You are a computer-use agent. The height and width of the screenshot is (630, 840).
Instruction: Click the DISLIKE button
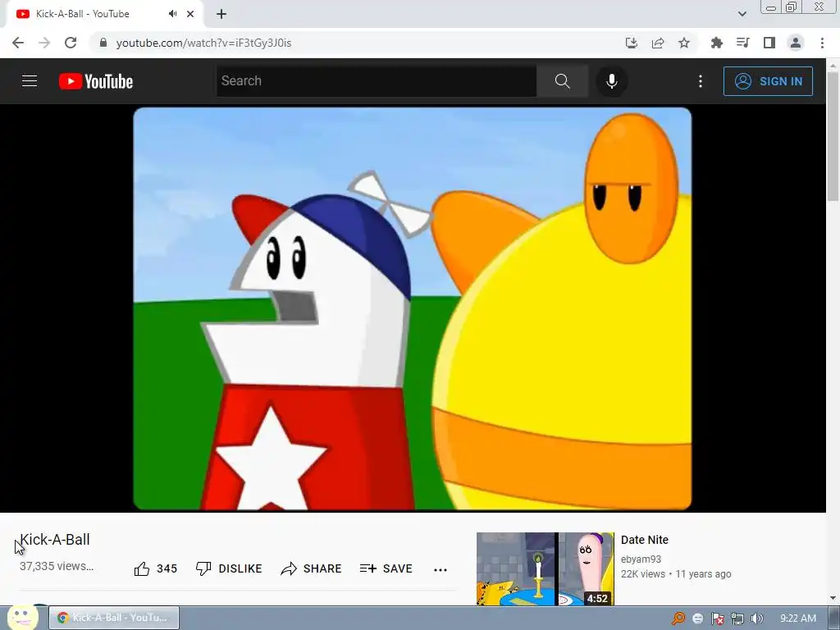click(x=229, y=569)
